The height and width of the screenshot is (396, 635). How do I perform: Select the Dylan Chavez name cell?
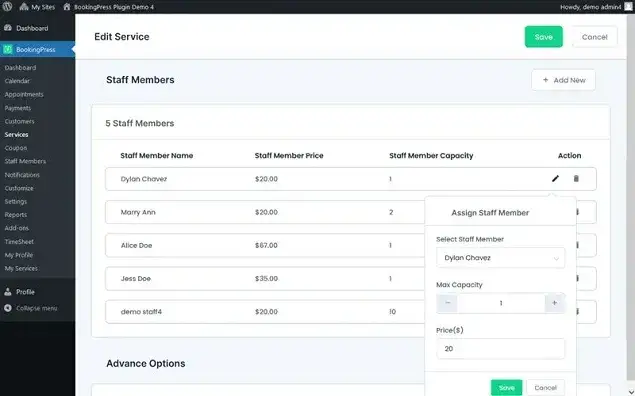click(x=144, y=179)
